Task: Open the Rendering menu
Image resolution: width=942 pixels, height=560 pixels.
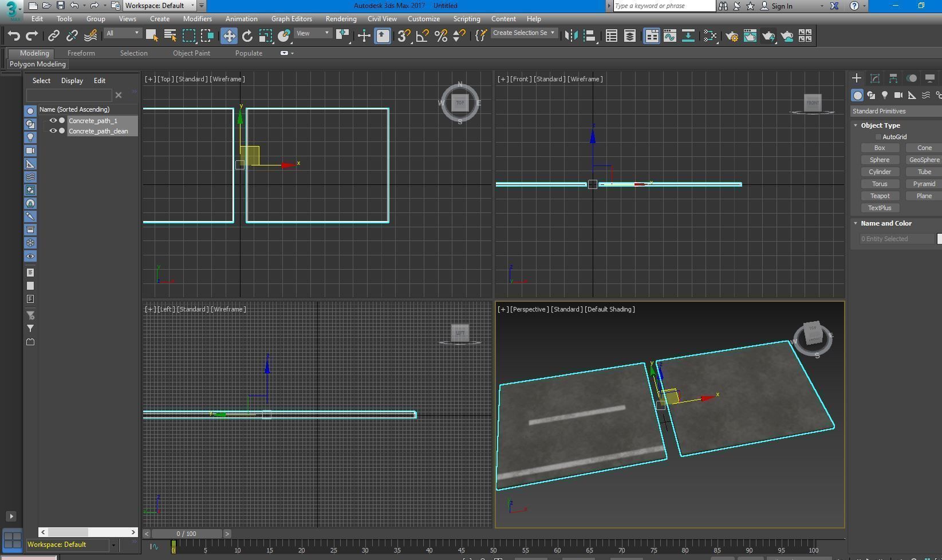Action: point(341,19)
